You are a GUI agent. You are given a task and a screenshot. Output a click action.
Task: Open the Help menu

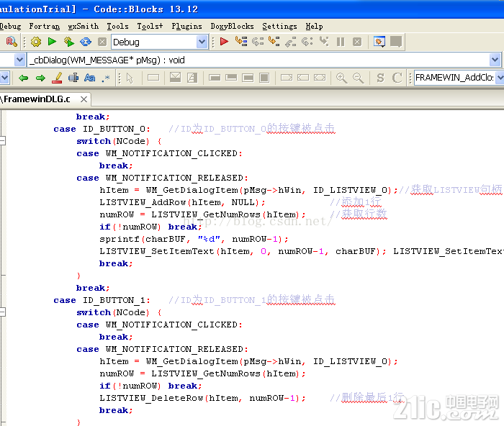314,27
